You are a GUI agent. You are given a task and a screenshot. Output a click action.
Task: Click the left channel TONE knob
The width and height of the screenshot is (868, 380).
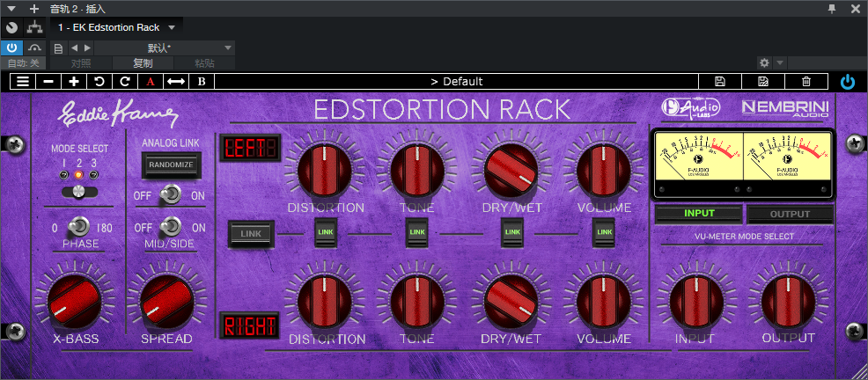pyautogui.click(x=417, y=170)
